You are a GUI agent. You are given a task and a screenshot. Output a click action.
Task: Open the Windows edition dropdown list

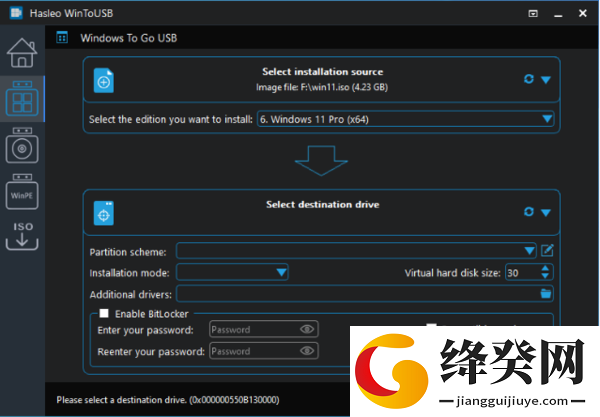(x=405, y=119)
